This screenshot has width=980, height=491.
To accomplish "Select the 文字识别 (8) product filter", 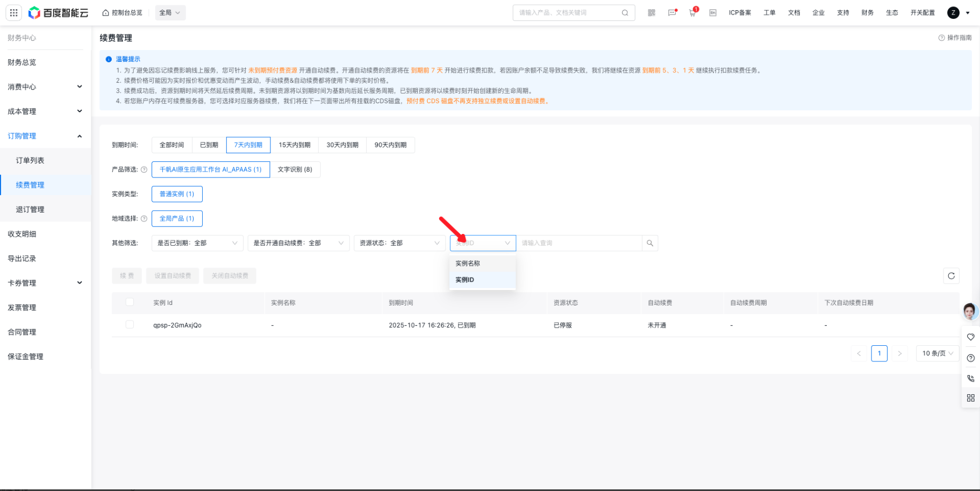I will click(295, 169).
